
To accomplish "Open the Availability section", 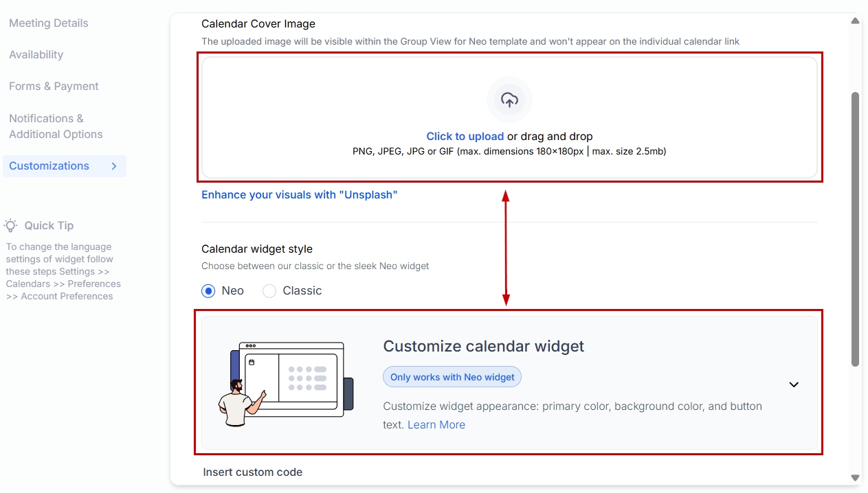I will pyautogui.click(x=36, y=55).
